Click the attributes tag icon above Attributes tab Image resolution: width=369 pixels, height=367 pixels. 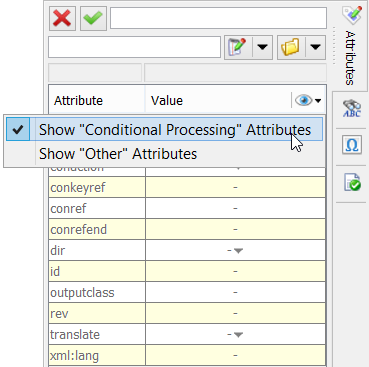(x=352, y=15)
